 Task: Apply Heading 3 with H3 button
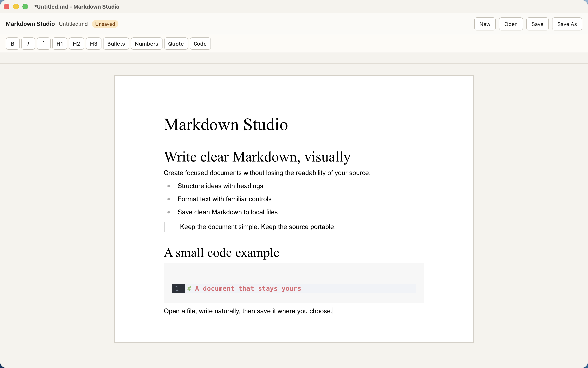[x=94, y=44]
